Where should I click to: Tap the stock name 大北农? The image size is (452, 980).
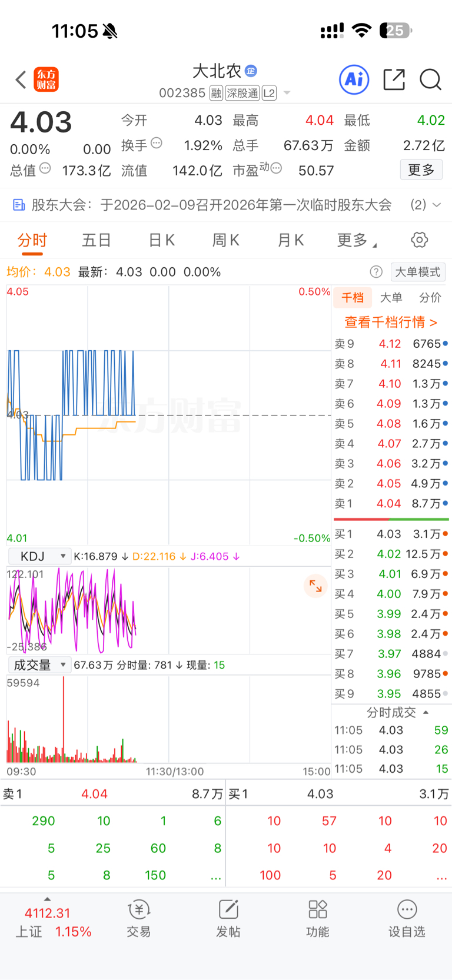pos(217,71)
